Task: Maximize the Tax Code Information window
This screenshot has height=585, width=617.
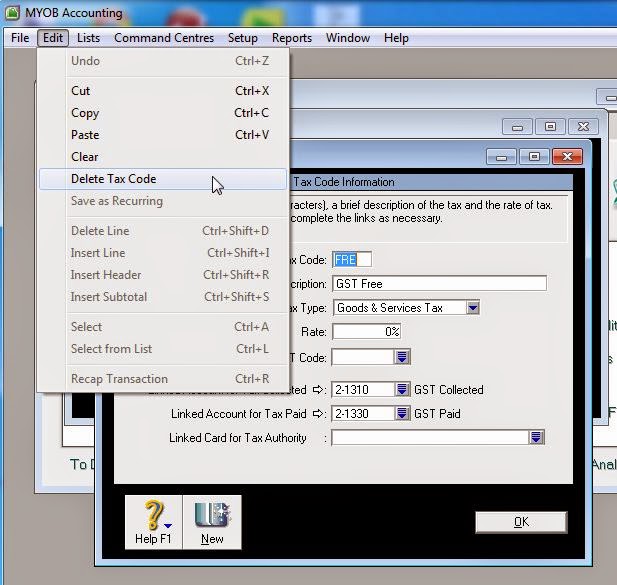Action: 534,157
